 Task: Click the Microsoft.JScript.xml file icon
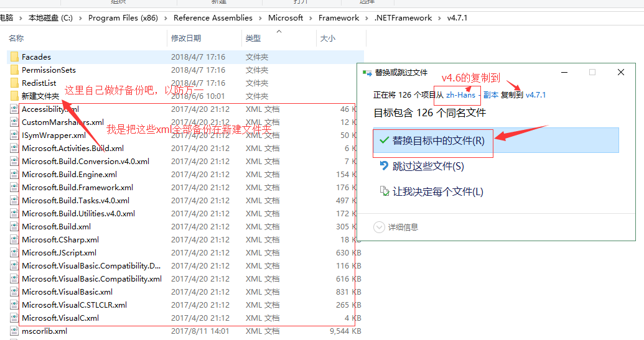coord(14,252)
